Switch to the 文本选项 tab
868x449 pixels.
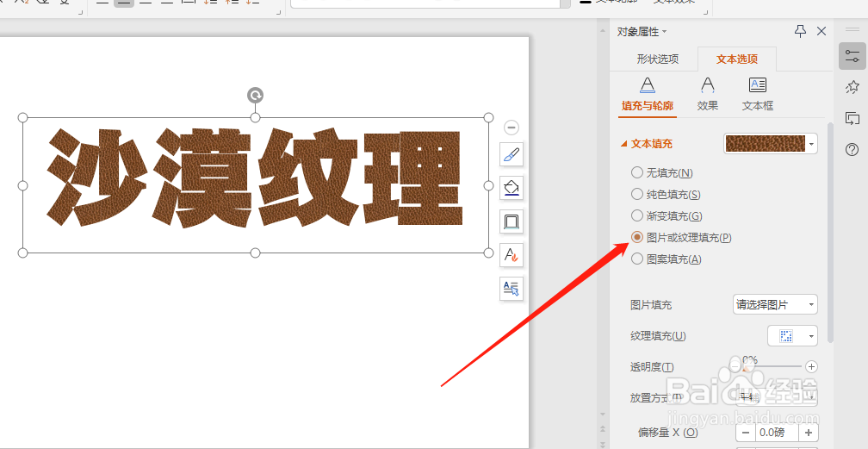tap(737, 59)
